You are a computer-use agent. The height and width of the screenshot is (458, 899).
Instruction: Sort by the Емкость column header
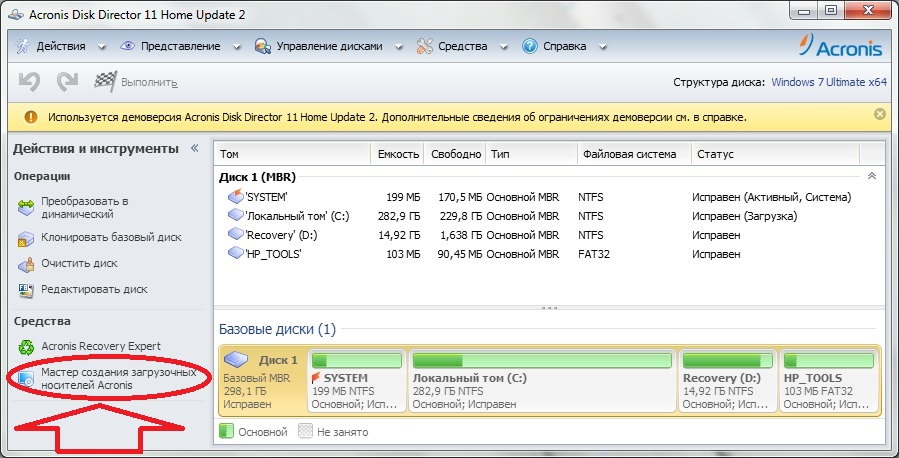[x=397, y=154]
